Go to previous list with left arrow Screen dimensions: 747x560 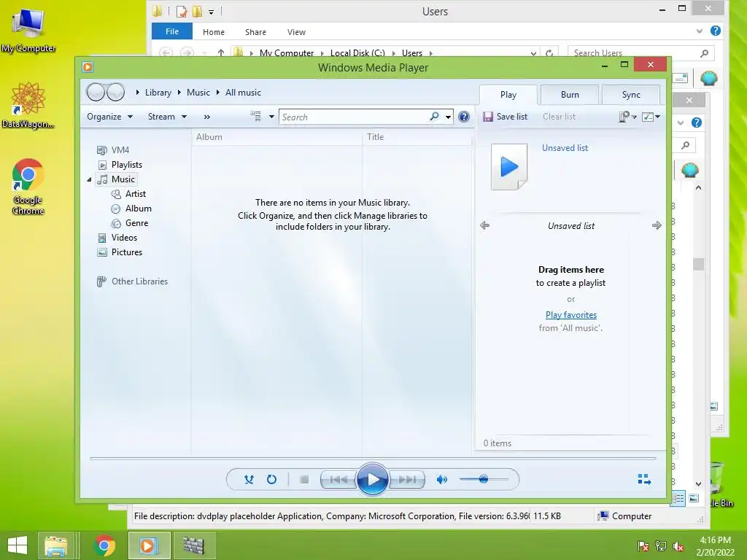pos(485,225)
